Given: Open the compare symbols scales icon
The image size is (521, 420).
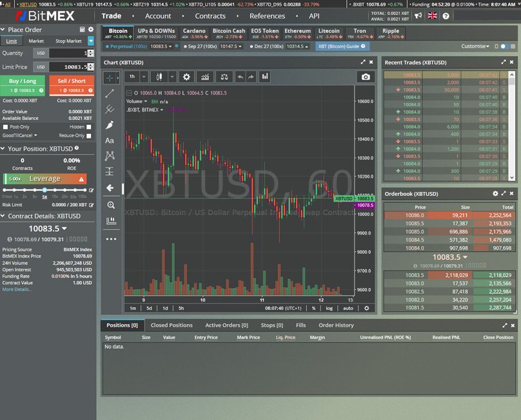Looking at the screenshot, I should point(224,77).
